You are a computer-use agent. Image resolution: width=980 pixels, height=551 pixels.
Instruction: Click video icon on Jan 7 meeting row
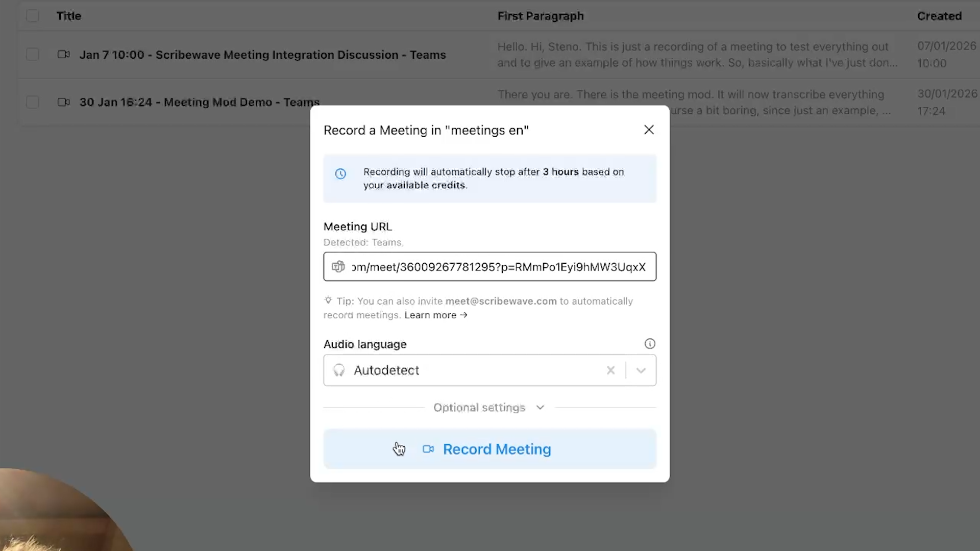coord(64,55)
